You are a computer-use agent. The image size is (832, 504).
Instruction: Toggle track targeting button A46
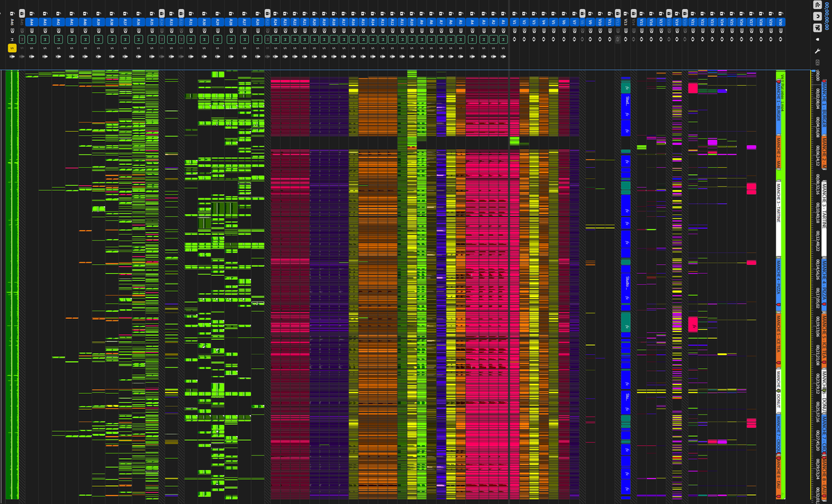click(12, 22)
